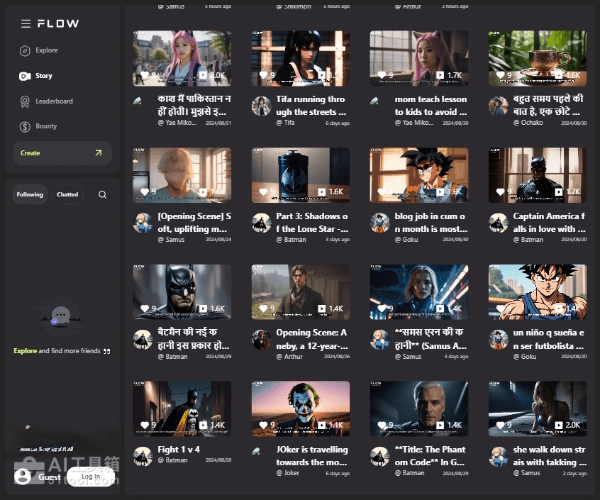600x500 pixels.
Task: Open Leaderboard via its medal icon
Action: coord(25,101)
